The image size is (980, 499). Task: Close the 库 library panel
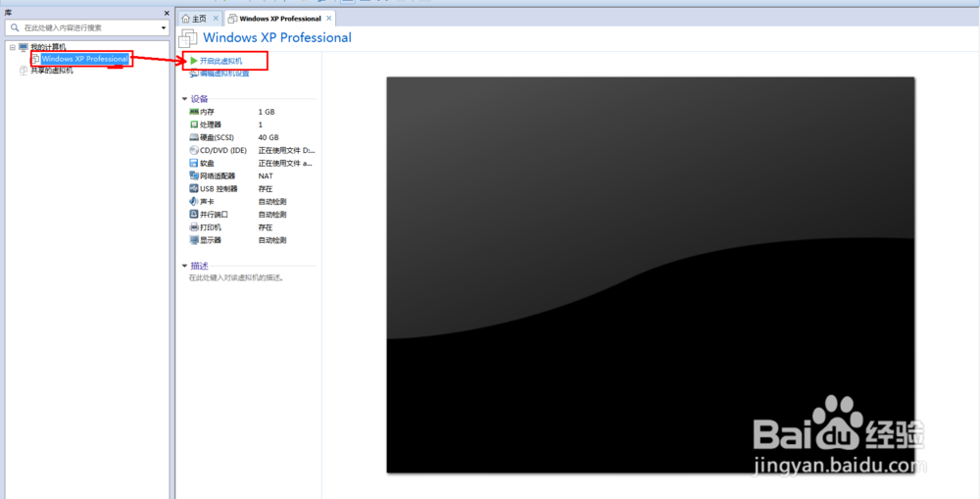(x=167, y=13)
